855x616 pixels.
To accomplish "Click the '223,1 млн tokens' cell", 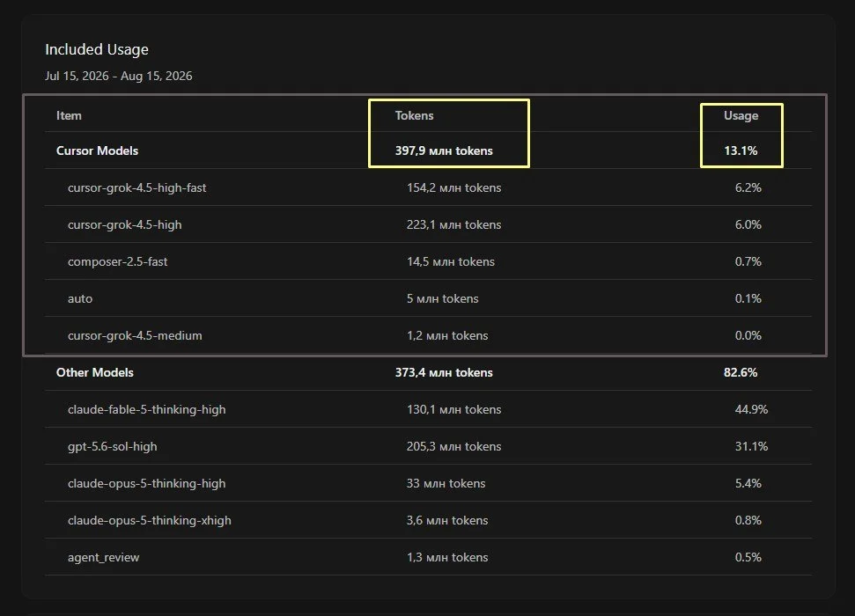I will [453, 224].
